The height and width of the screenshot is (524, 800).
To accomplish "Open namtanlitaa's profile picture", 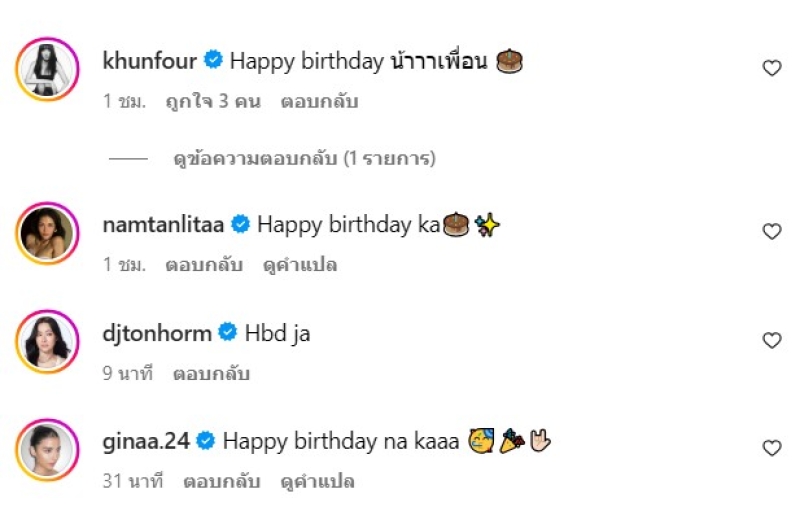I will [47, 233].
